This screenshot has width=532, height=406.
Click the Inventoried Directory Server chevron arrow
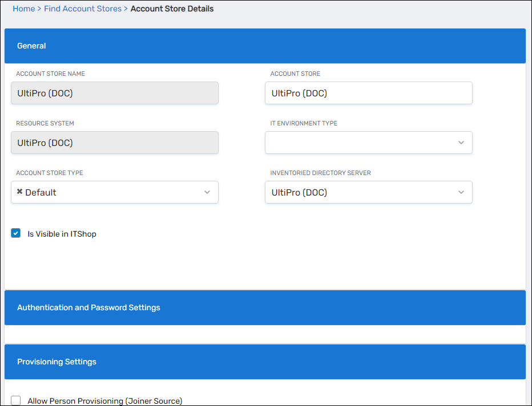coord(461,192)
